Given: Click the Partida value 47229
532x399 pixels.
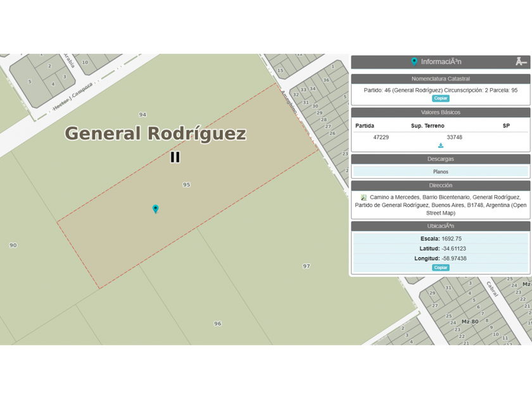Looking at the screenshot, I should click(x=381, y=137).
